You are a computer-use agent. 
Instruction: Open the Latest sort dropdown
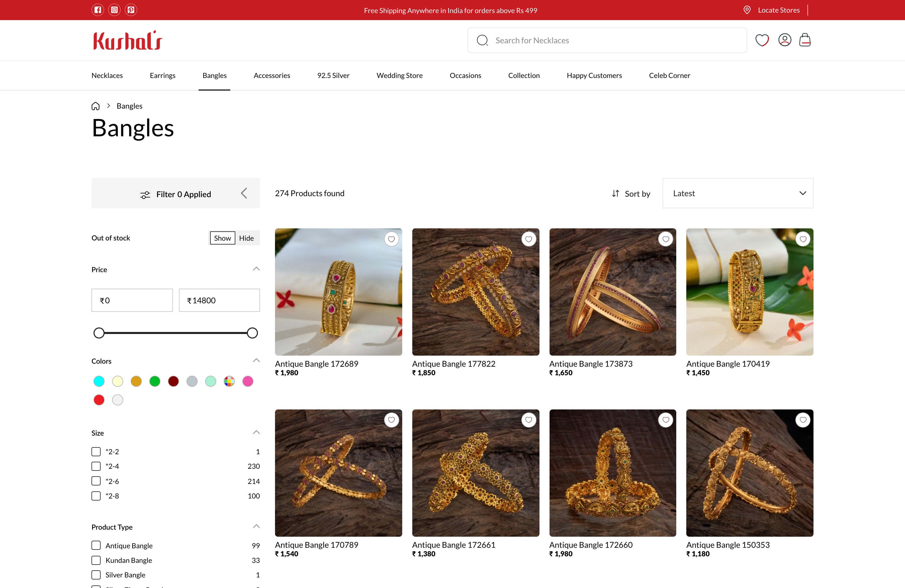(x=738, y=193)
